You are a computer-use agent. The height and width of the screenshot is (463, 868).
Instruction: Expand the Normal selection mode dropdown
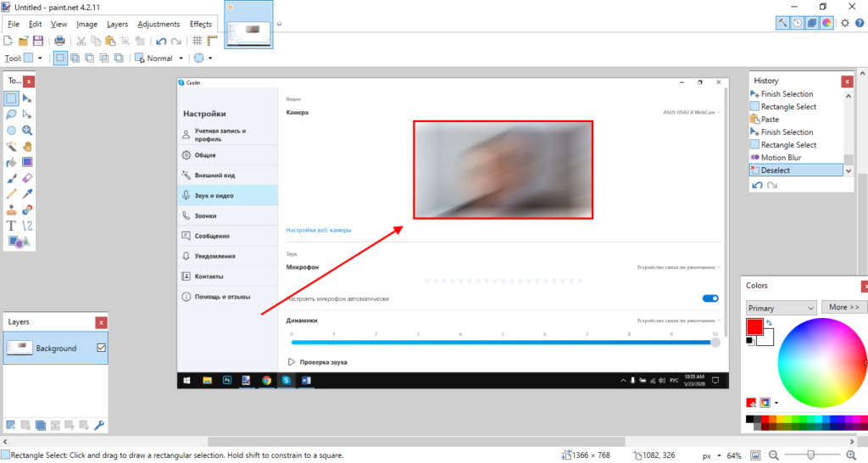[181, 59]
